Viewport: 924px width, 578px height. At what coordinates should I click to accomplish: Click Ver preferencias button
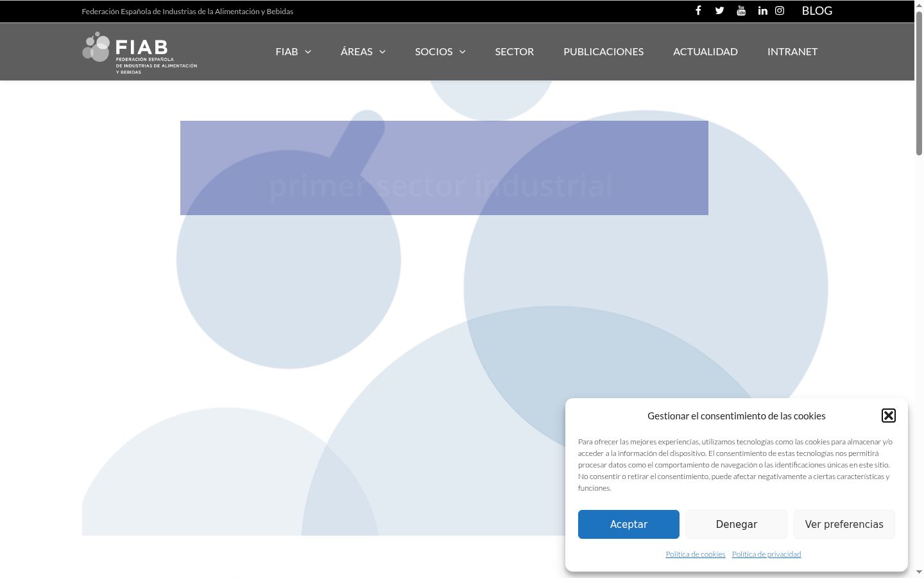(844, 524)
